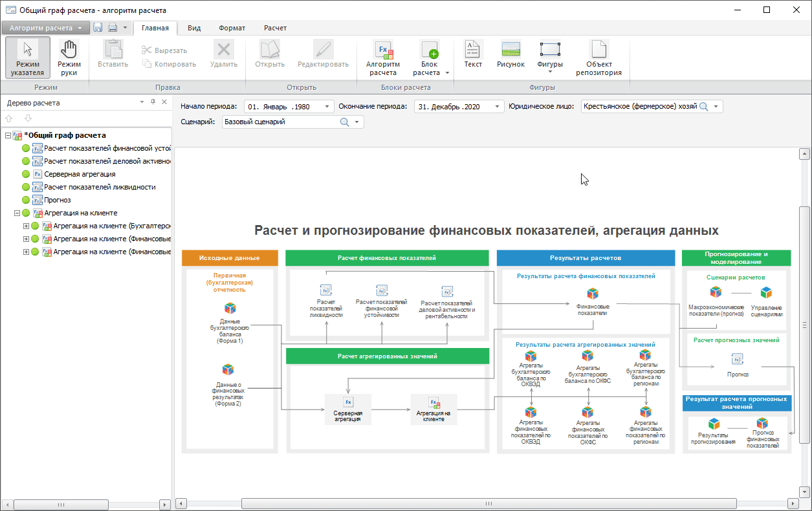Select Расчет показателей ликвидности in the tree
This screenshot has height=511, width=812.
coord(100,187)
